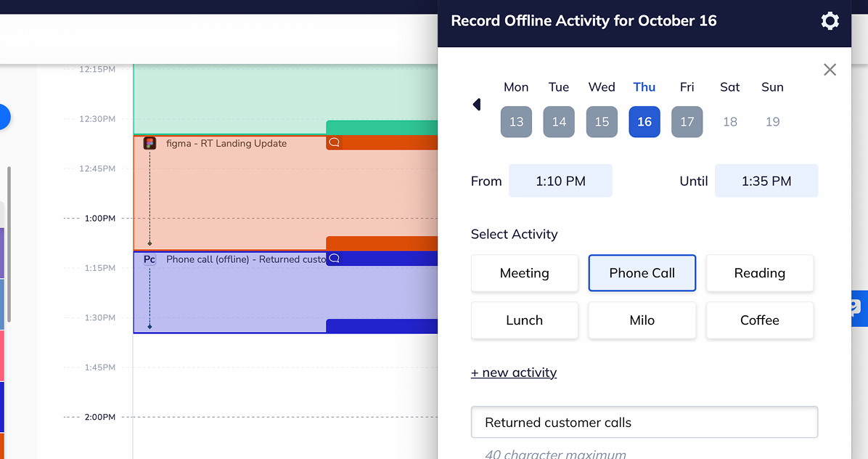Open comment bubble on figma entry
868x459 pixels.
click(x=335, y=142)
